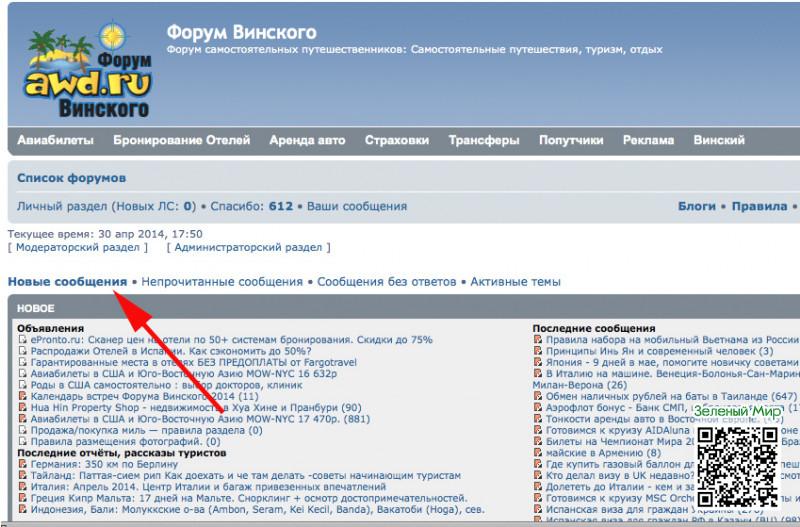Click the icon next to Германия: 350 км topic
This screenshot has height=527, width=800.
[23, 466]
